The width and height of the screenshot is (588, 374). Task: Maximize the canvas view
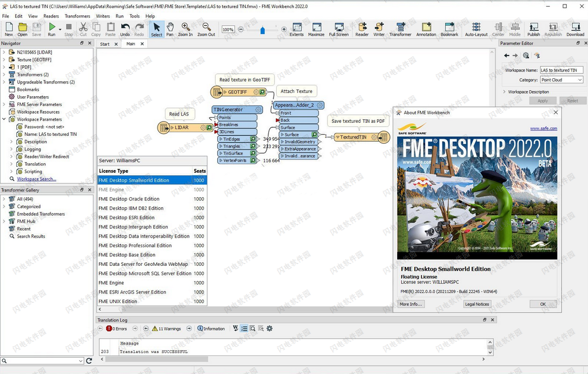[316, 29]
